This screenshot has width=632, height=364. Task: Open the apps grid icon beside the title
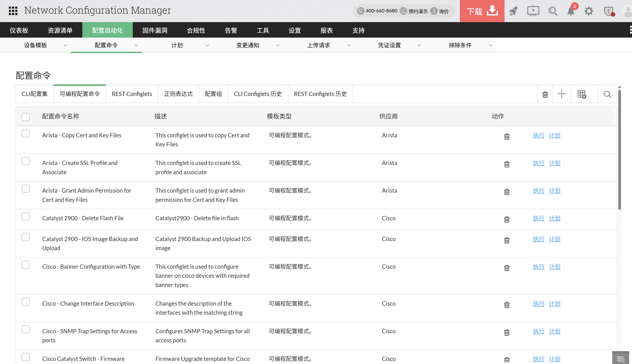13,11
